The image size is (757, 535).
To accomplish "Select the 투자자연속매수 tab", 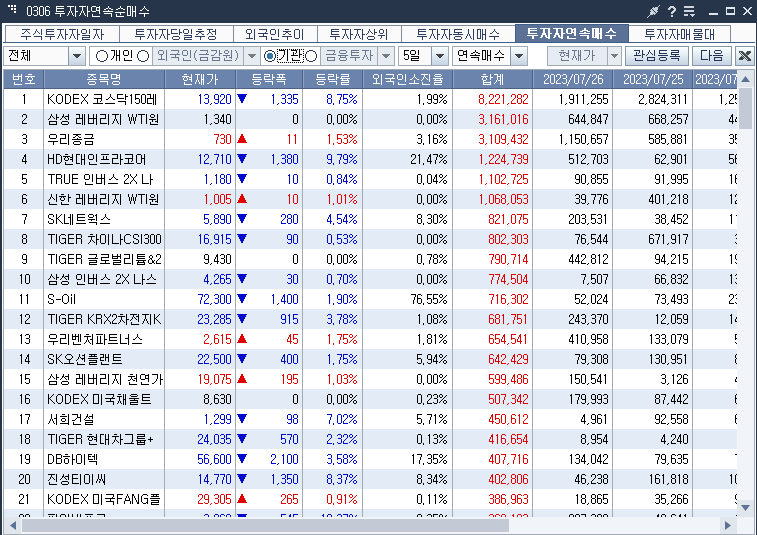I will click(572, 33).
